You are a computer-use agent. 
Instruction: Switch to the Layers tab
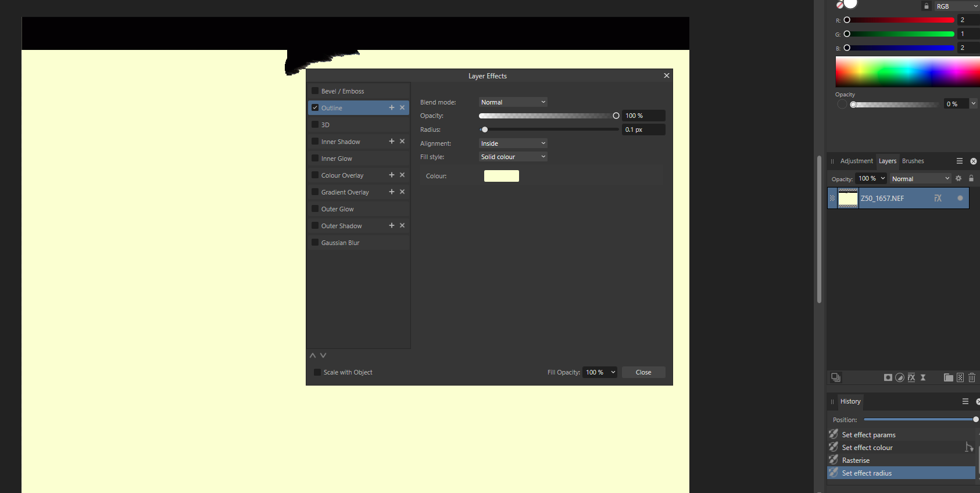(888, 161)
